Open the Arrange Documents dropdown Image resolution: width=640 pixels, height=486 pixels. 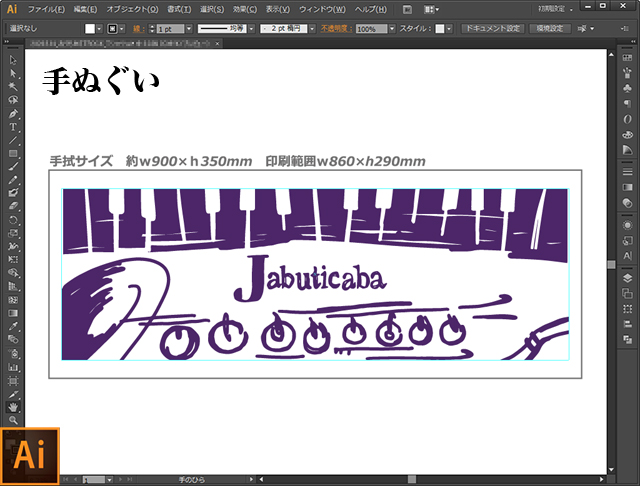pos(431,9)
